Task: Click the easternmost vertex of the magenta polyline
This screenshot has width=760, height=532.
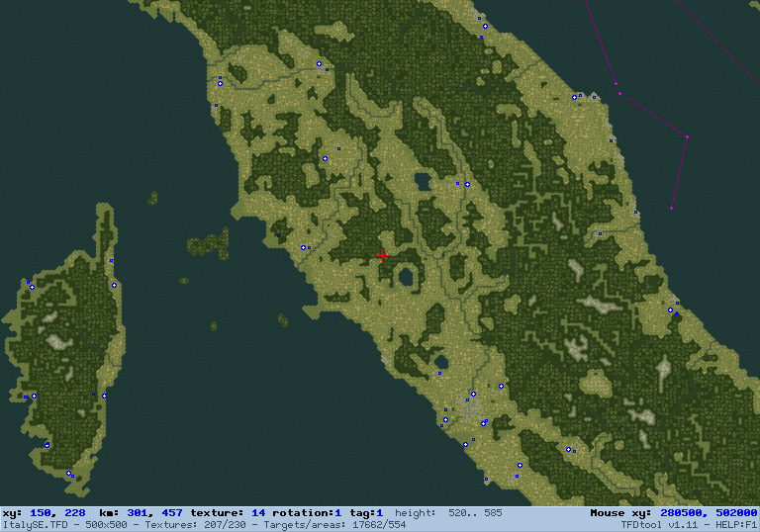Action: point(687,137)
